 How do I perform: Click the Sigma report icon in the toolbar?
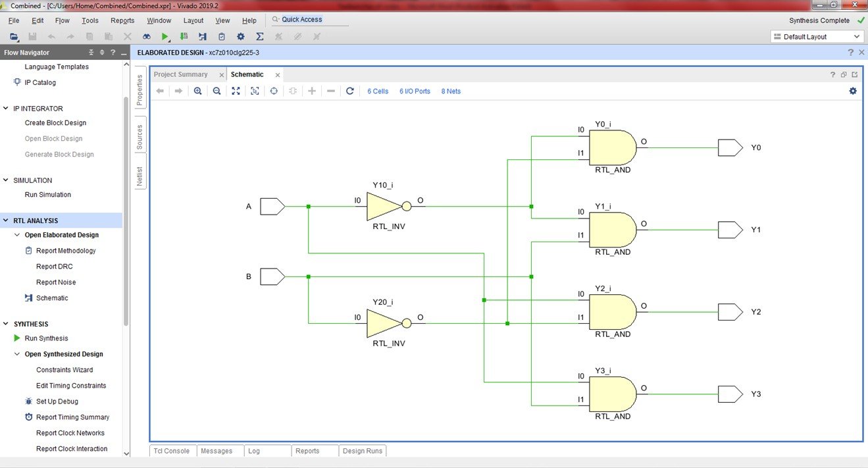[259, 36]
